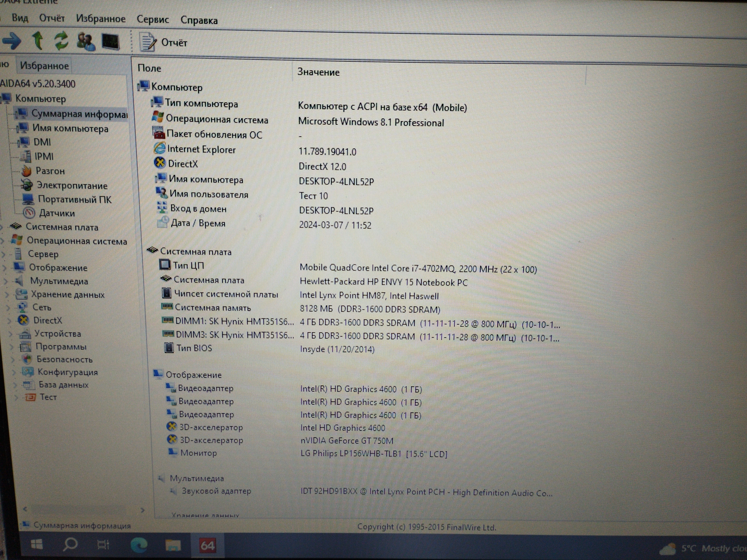The width and height of the screenshot is (747, 560).
Task: Open the Справка menu
Action: tap(199, 20)
